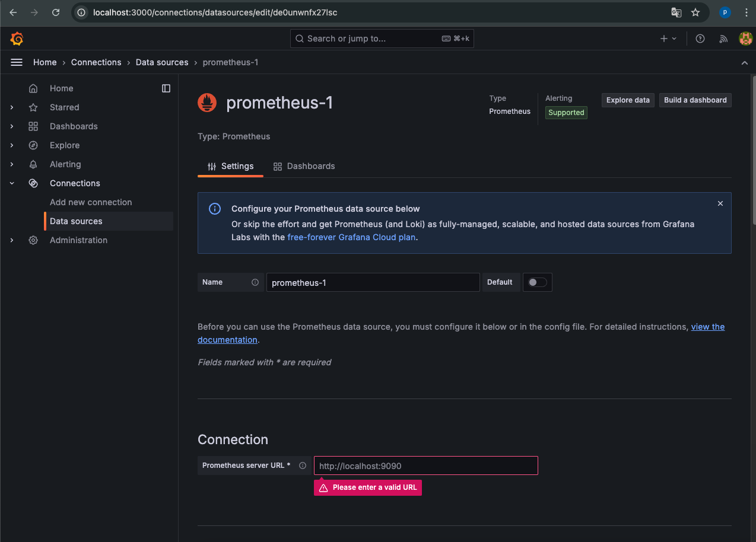Bookmark the page with the star icon
Image resolution: width=756 pixels, height=542 pixels.
click(695, 12)
